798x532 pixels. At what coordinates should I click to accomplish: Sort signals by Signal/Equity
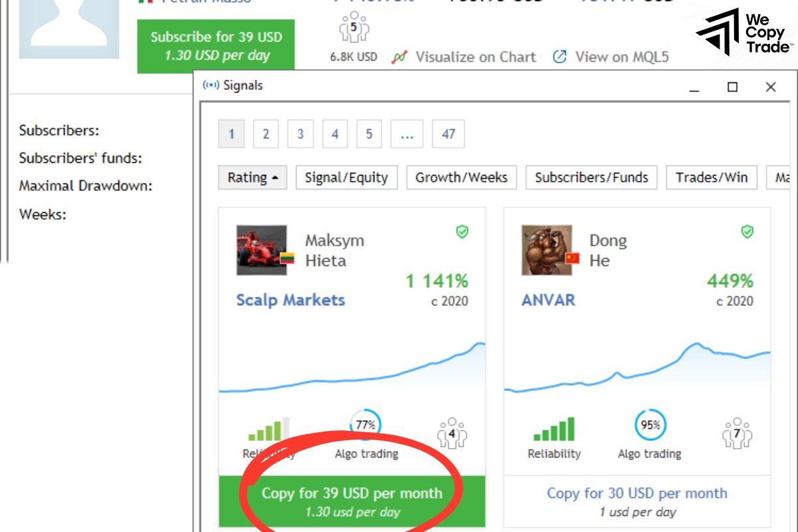coord(346,178)
